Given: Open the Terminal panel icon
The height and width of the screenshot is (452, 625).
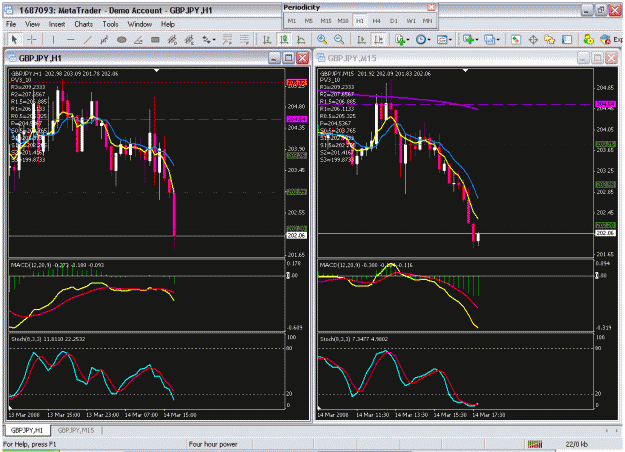Looking at the screenshot, I should [567, 39].
